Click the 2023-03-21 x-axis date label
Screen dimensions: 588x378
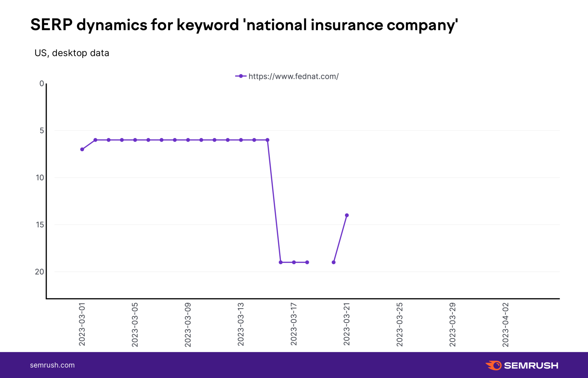point(347,324)
